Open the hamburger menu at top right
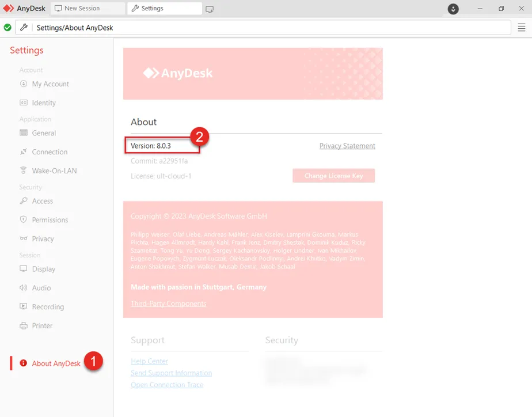The image size is (532, 417). [522, 27]
